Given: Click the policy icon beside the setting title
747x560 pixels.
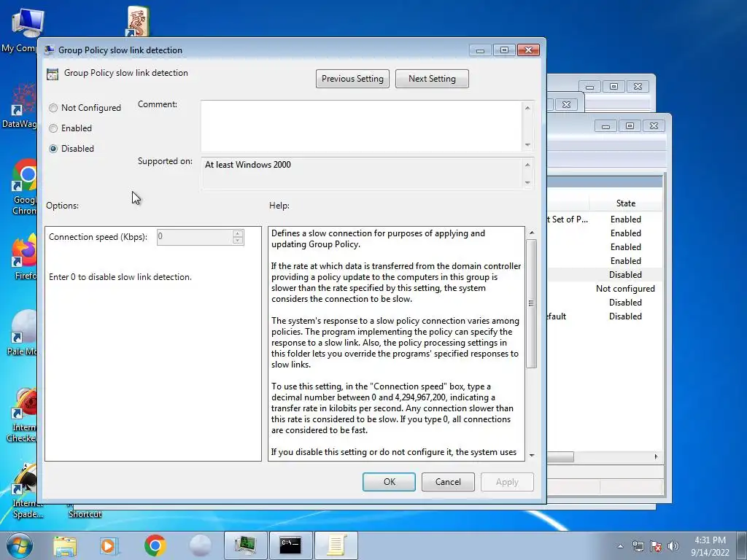Looking at the screenshot, I should 53,74.
